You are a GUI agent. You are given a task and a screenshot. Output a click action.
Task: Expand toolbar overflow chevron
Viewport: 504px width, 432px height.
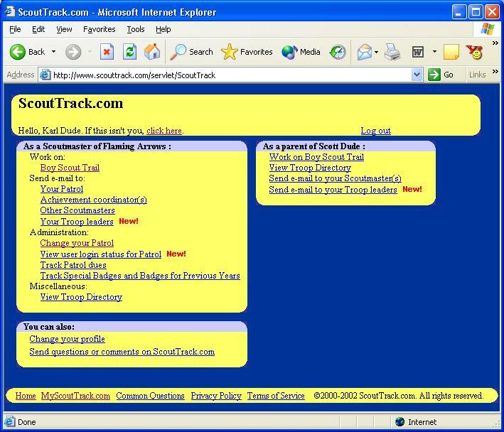[495, 43]
